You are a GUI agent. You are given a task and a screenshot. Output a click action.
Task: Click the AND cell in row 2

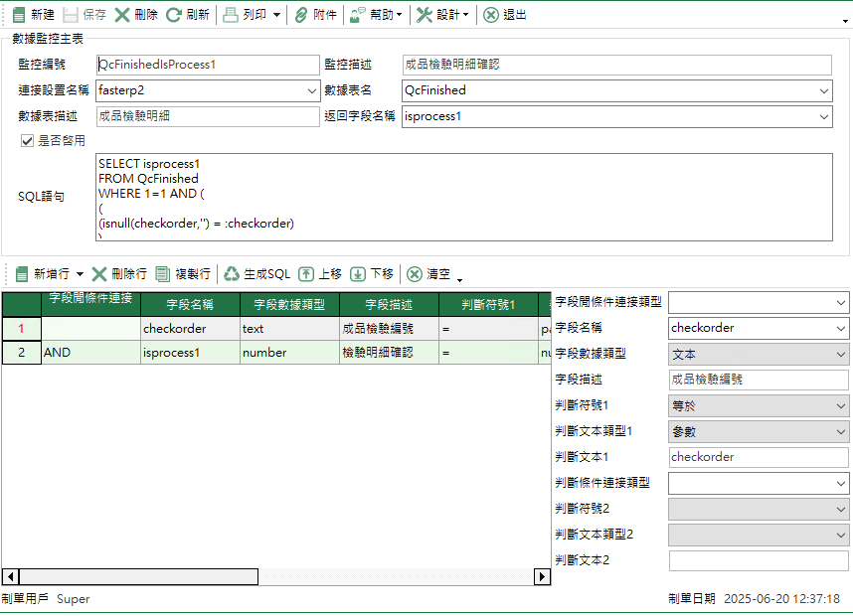pos(90,353)
